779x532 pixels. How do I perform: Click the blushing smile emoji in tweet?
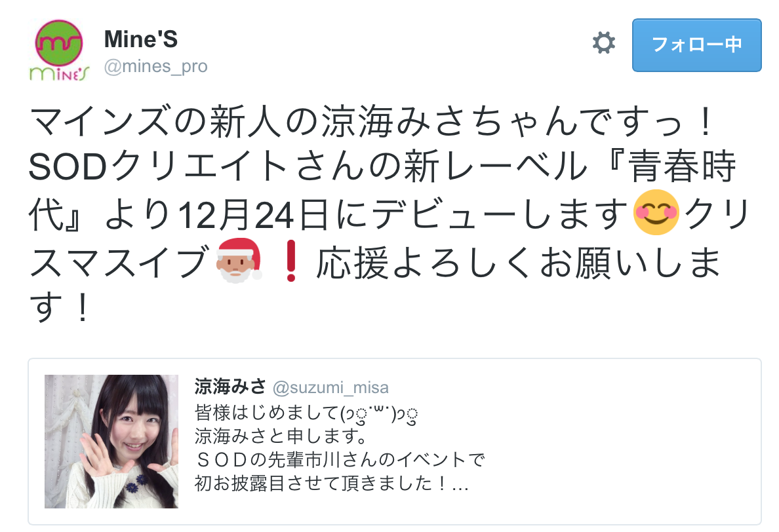(x=656, y=212)
